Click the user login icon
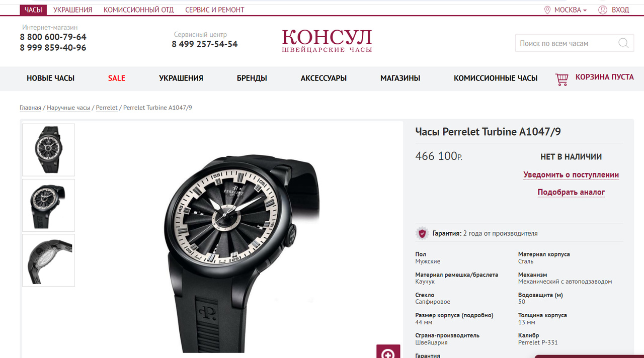The image size is (644, 358). [x=603, y=10]
